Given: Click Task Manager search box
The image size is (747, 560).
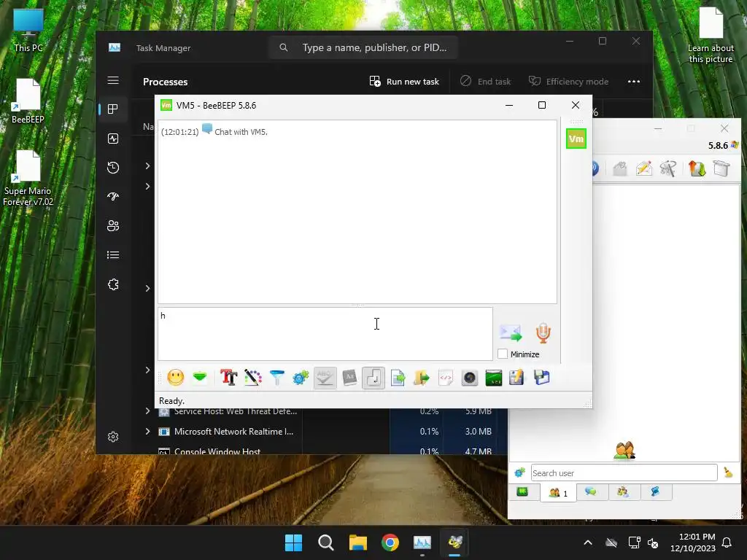Looking at the screenshot, I should coord(363,47).
